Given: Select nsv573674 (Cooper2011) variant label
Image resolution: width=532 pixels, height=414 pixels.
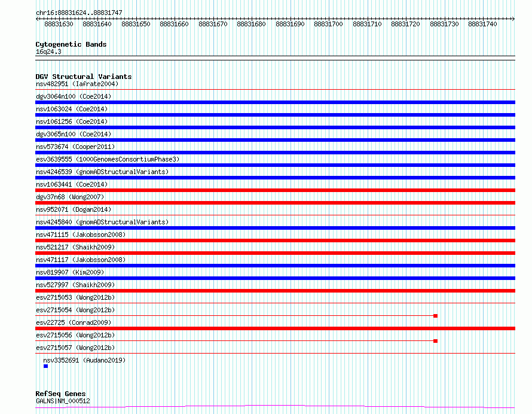Looking at the screenshot, I should coord(75,147).
